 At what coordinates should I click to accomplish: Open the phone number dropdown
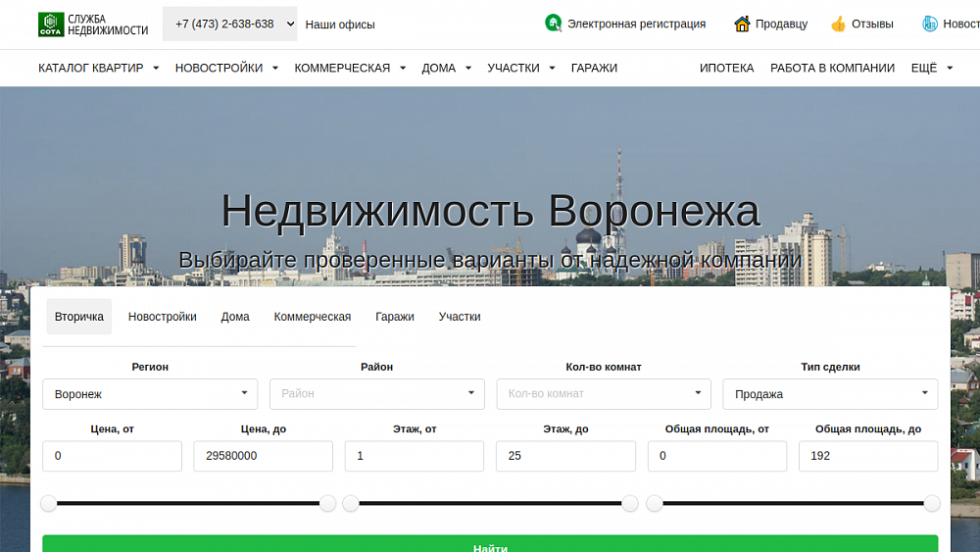pyautogui.click(x=229, y=24)
